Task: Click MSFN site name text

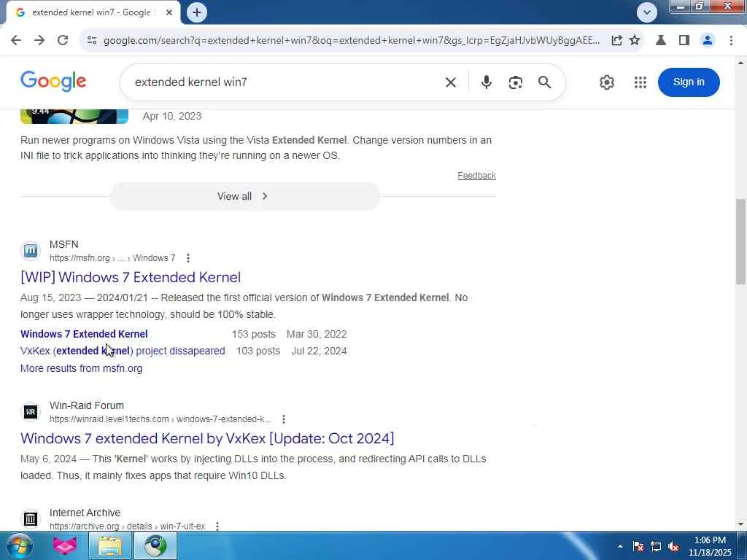Action: [64, 244]
